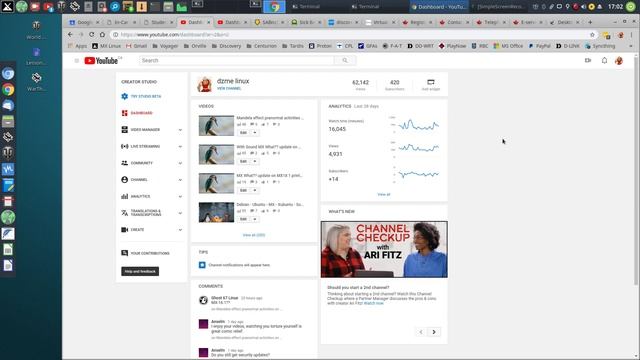
Task: Open edit dropdown for Debian Ubuntu MX video
Action: click(x=255, y=219)
